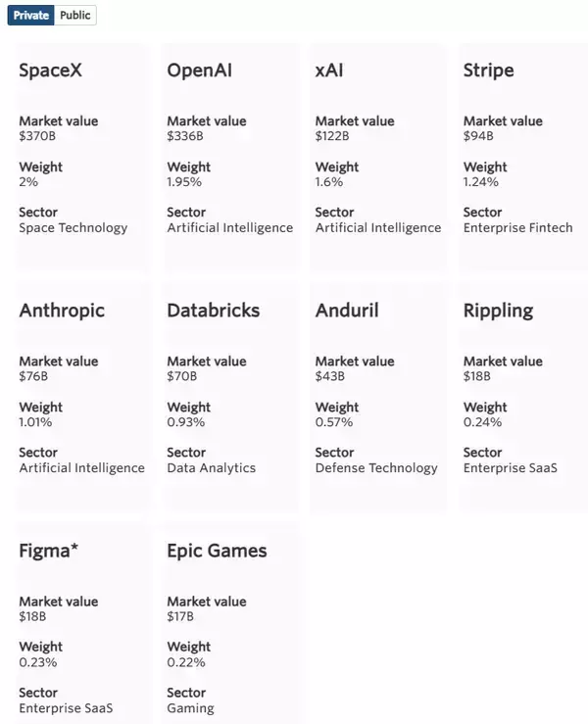Click the Figma* card title
The height and width of the screenshot is (724, 588).
click(49, 551)
